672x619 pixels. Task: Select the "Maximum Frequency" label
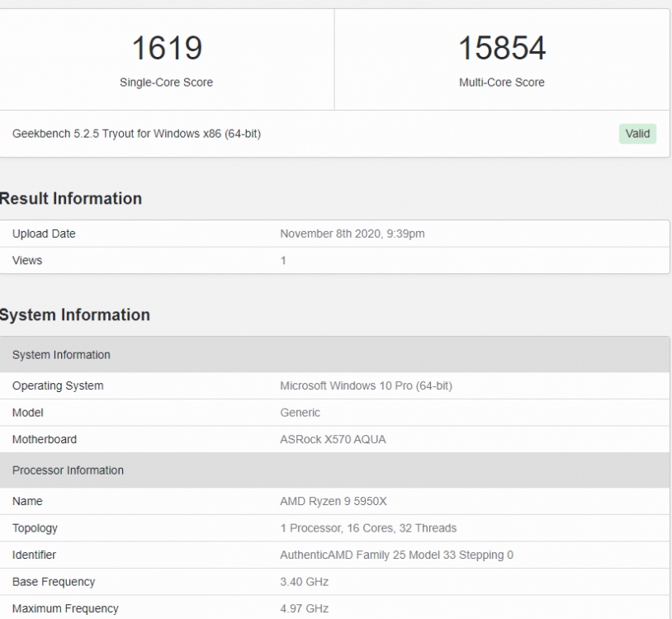(x=65, y=609)
